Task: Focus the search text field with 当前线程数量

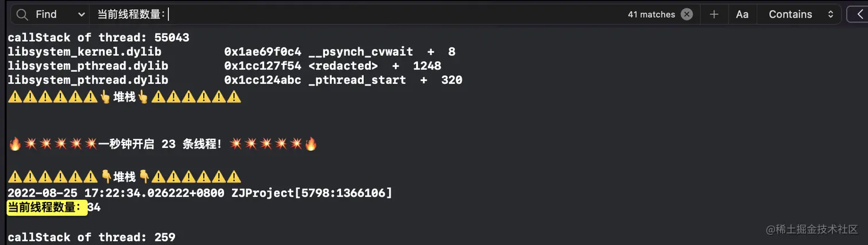Action: [356, 14]
